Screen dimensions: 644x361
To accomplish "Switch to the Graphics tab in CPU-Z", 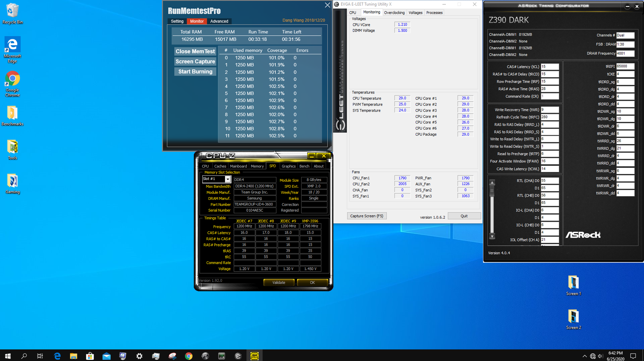I will point(289,166).
